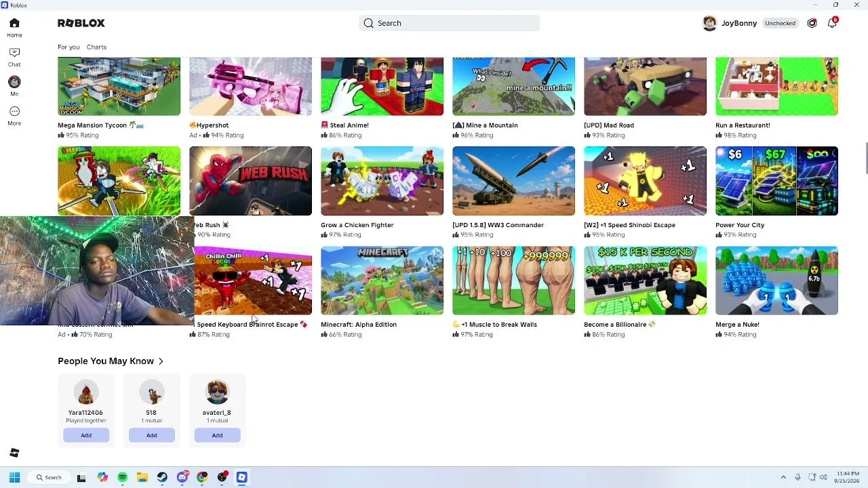The width and height of the screenshot is (868, 488).
Task: Click the Roblox taskbar icon
Action: [x=241, y=477]
